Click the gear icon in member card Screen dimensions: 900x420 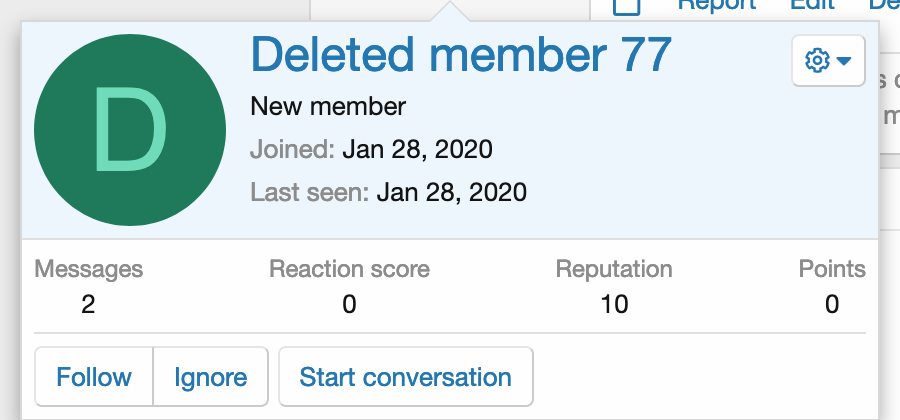pyautogui.click(x=817, y=61)
